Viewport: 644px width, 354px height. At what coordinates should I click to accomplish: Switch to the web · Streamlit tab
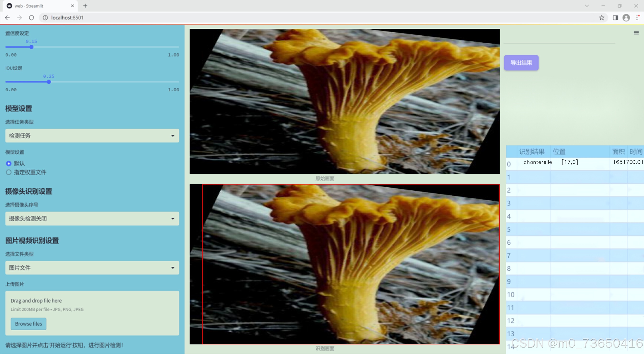[x=38, y=6]
